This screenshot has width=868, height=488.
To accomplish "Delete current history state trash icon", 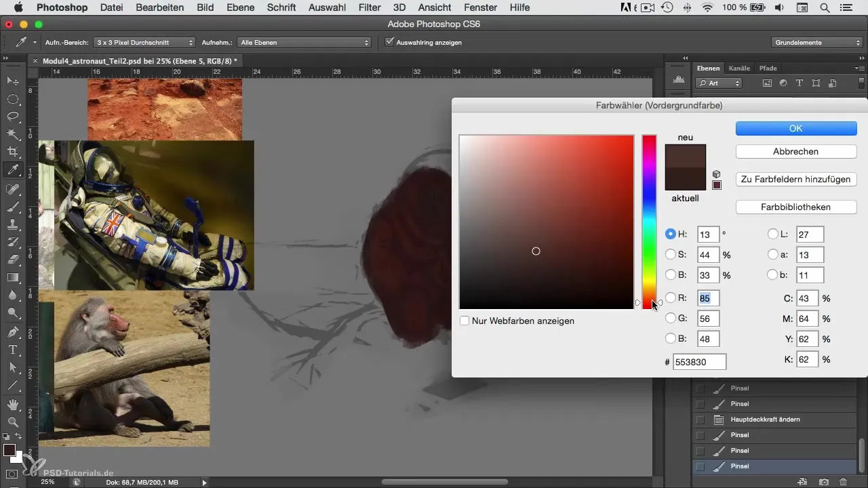I will coord(843,482).
